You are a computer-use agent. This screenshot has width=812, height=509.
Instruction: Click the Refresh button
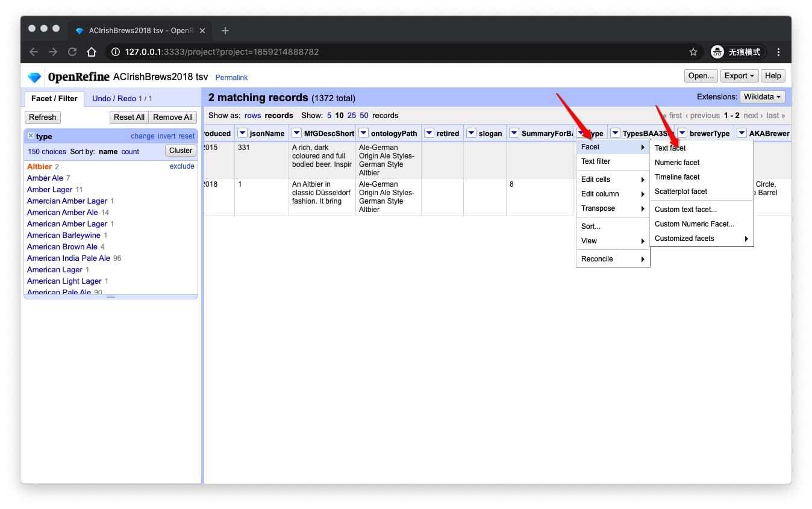43,117
